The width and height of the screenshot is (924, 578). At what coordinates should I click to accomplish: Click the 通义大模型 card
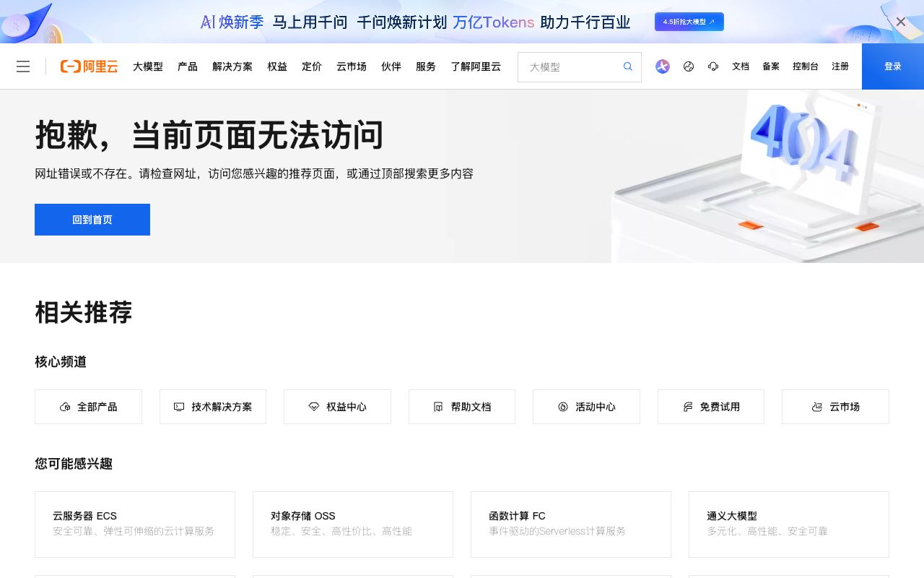click(x=788, y=525)
